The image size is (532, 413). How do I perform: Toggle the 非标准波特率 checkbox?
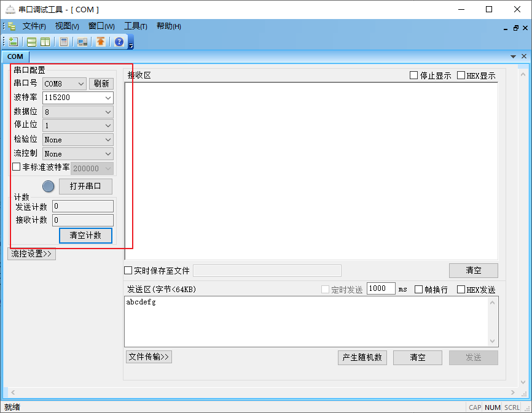pos(15,168)
